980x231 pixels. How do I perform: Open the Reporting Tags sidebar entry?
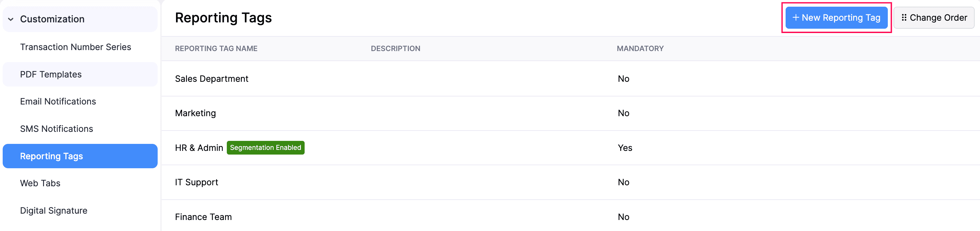pos(51,156)
